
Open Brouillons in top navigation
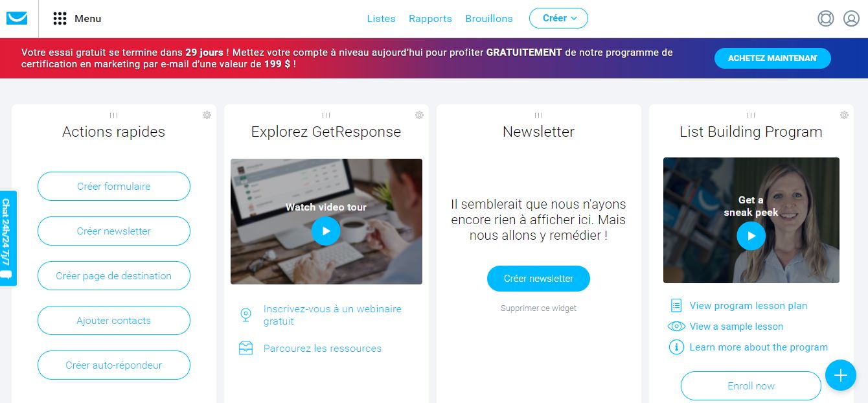(x=489, y=19)
